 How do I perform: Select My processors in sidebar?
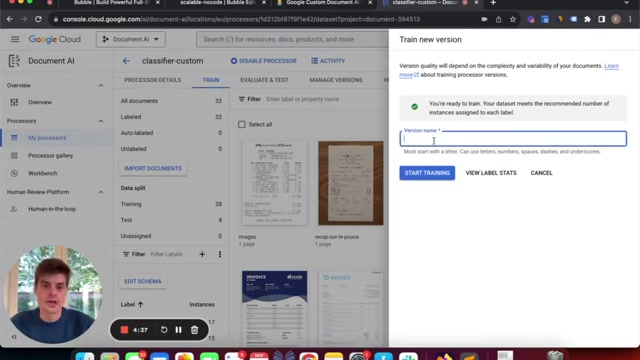(56, 138)
